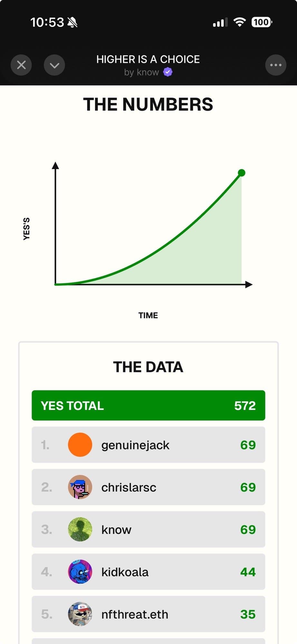
Task: Collapse the frame with the chevron button
Action: 54,65
